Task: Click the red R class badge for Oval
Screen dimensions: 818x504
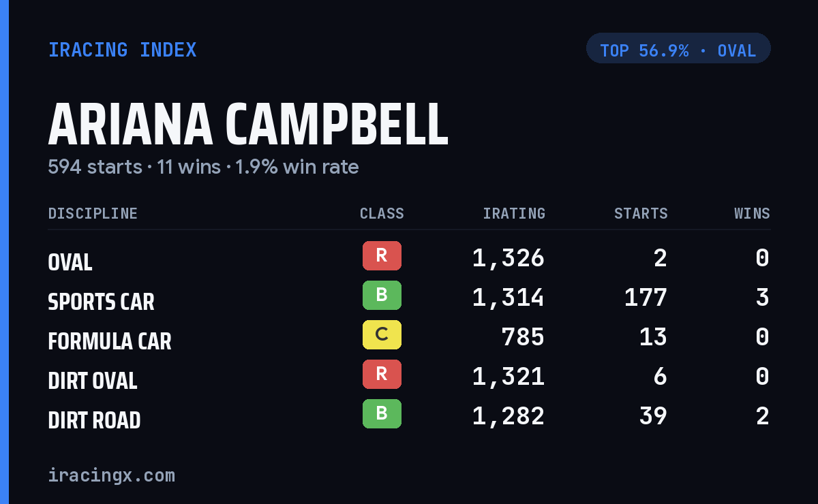Action: pyautogui.click(x=382, y=255)
